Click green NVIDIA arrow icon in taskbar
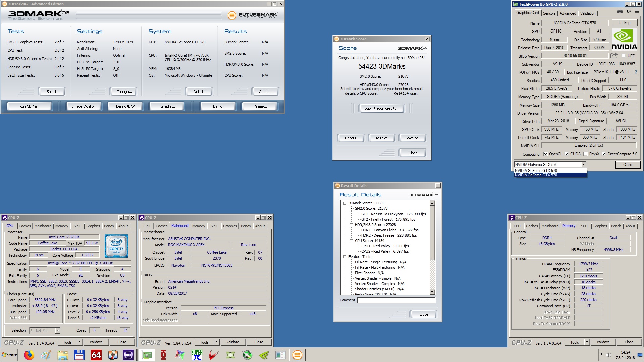The image size is (644, 362). [264, 355]
